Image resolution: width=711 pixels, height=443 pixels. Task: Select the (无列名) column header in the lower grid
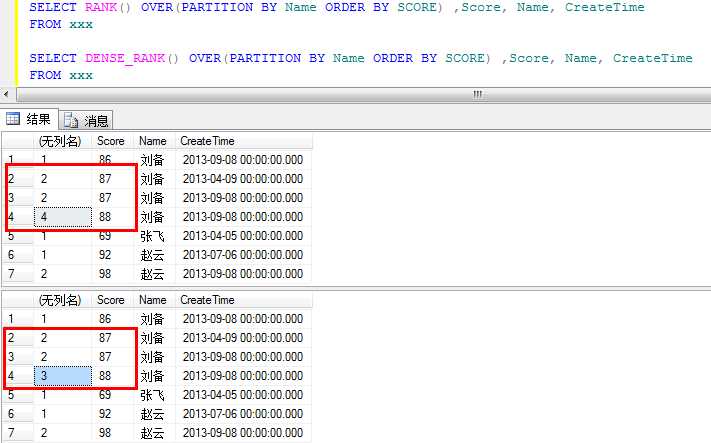pyautogui.click(x=62, y=300)
